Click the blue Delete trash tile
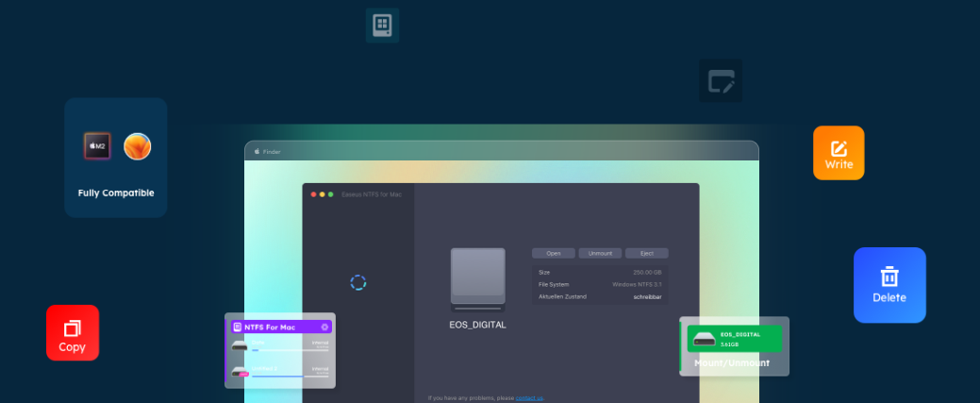 [889, 285]
